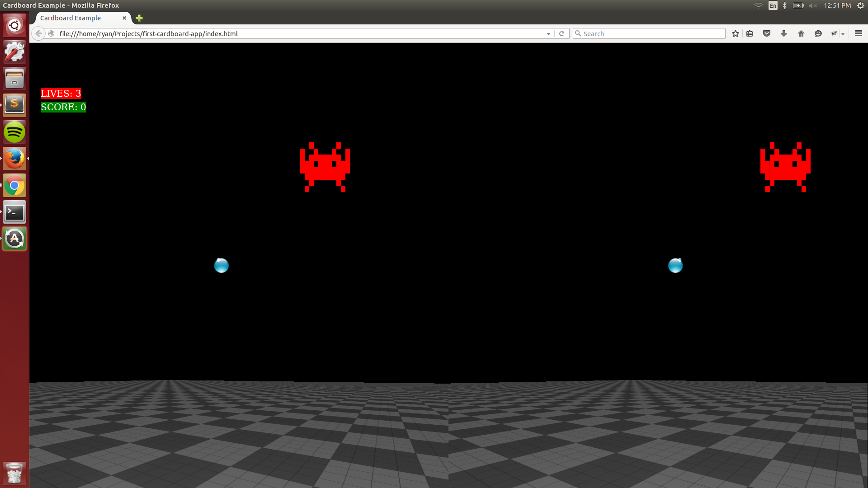The height and width of the screenshot is (488, 868).
Task: Open the Ubuntu Dash launcher
Action: click(x=14, y=25)
